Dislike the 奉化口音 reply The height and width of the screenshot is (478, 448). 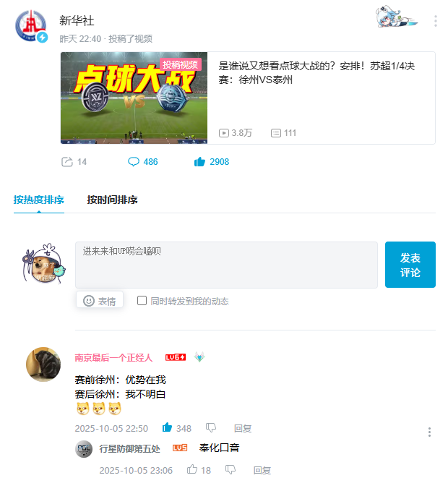click(231, 470)
